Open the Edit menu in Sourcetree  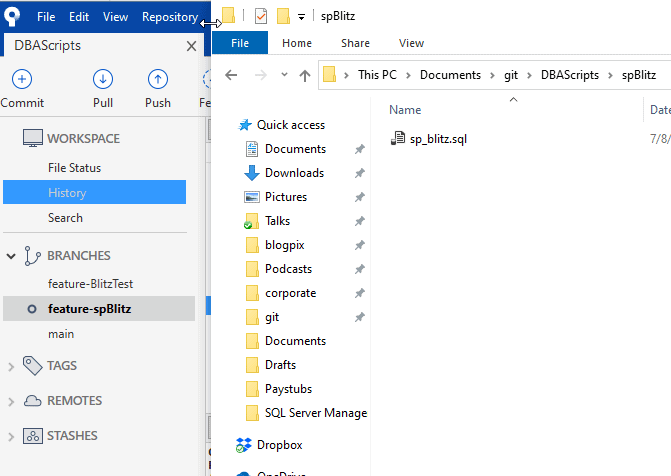(x=79, y=17)
